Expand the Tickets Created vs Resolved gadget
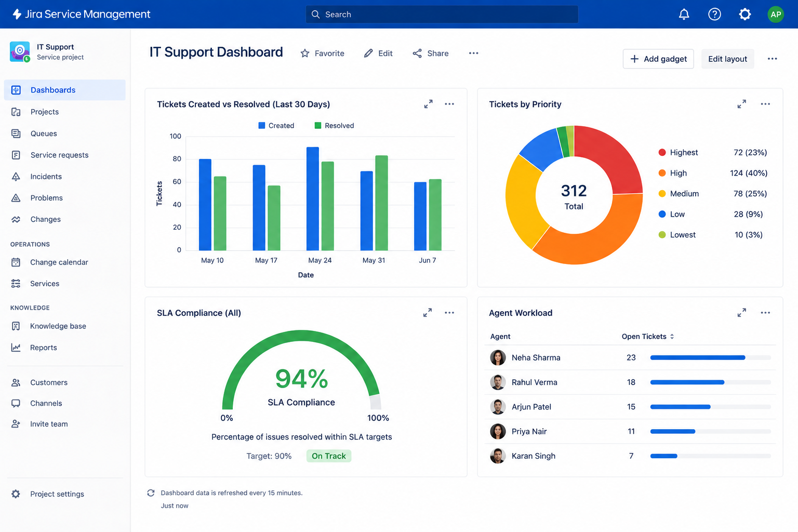Screen dimensions: 798x532 428,104
